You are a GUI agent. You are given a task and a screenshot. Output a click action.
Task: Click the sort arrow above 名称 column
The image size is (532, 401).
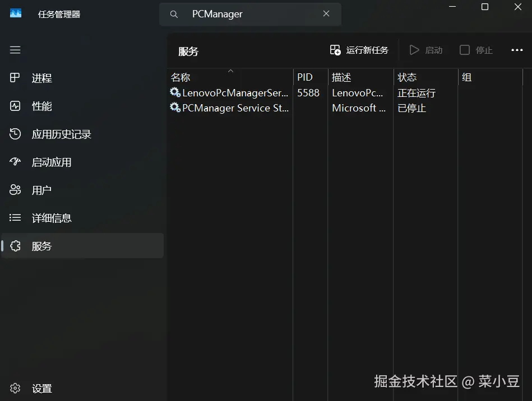click(231, 71)
